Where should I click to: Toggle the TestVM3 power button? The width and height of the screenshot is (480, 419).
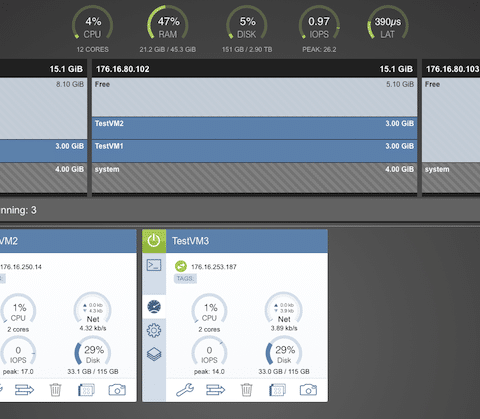(x=154, y=241)
